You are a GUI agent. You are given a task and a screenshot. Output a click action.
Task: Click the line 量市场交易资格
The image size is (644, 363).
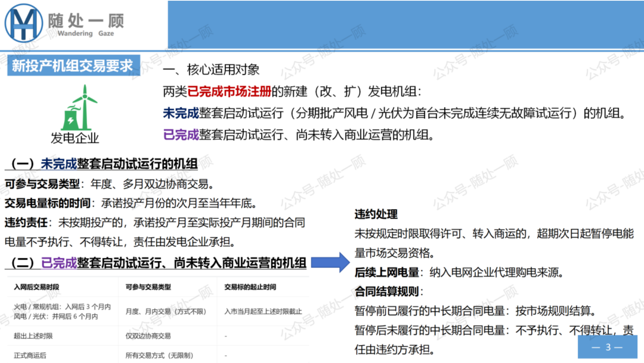395,253
